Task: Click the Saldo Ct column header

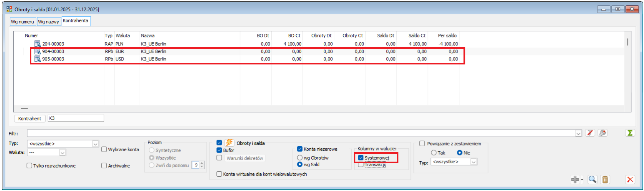Action: 417,35
